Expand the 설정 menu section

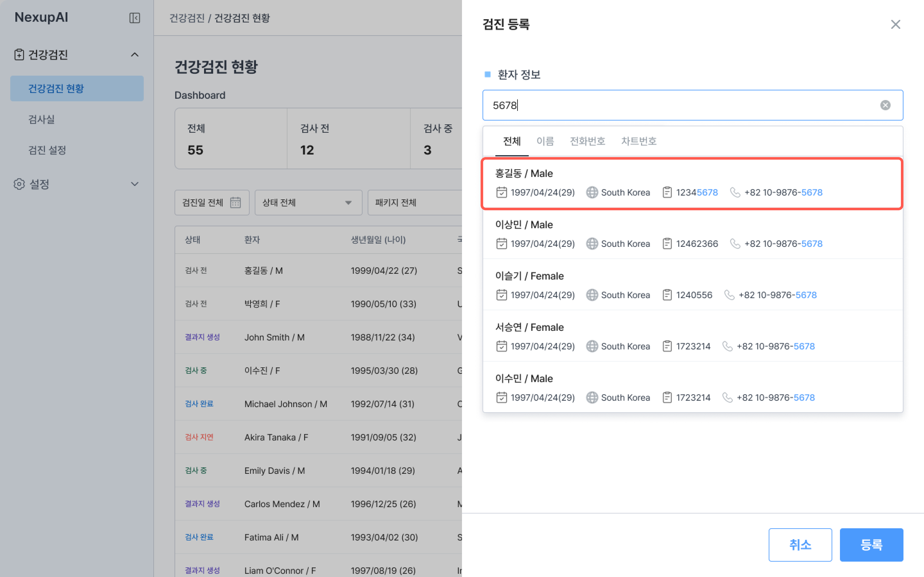pos(134,184)
